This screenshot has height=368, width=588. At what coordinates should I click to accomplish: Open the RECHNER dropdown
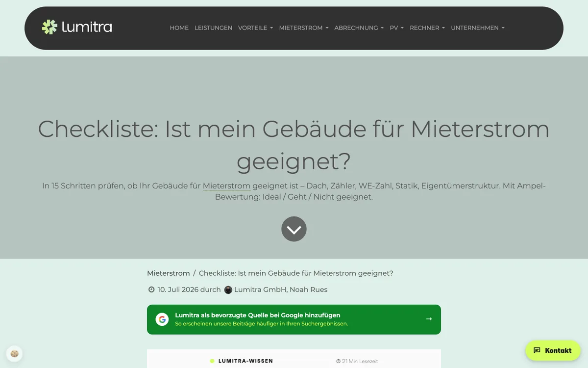tap(428, 28)
